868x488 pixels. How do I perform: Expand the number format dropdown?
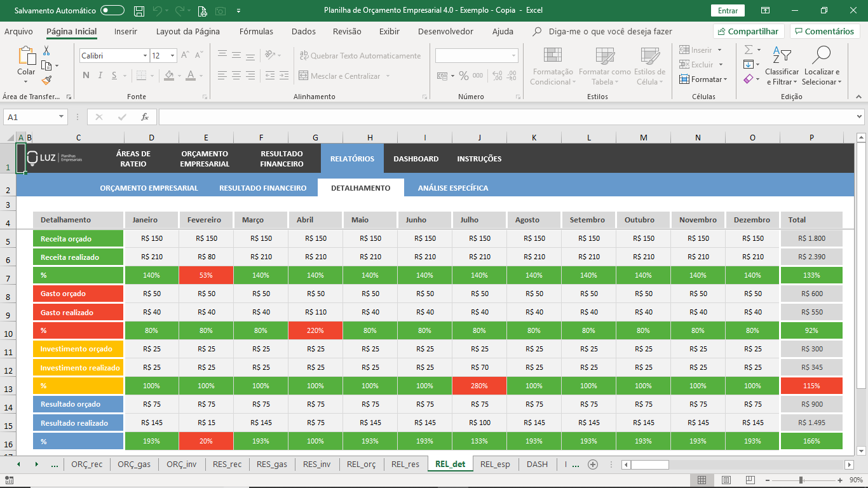[513, 56]
